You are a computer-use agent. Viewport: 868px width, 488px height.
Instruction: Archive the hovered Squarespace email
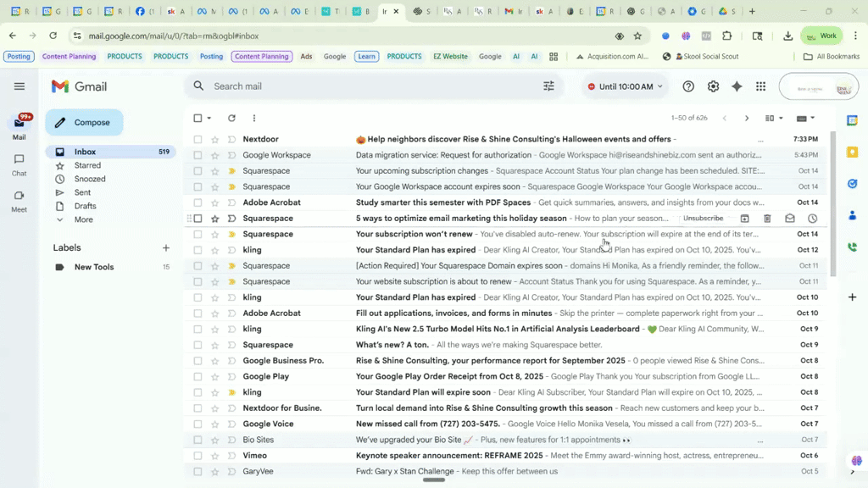(744, 218)
